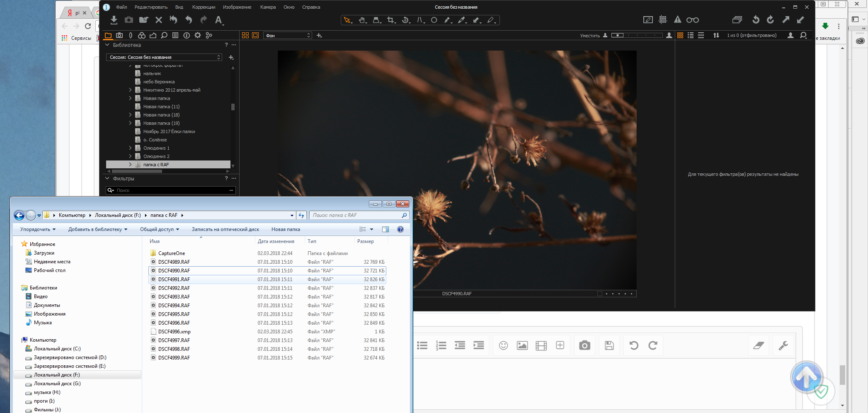Switch browser to list view
The height and width of the screenshot is (413, 868).
pyautogui.click(x=691, y=35)
